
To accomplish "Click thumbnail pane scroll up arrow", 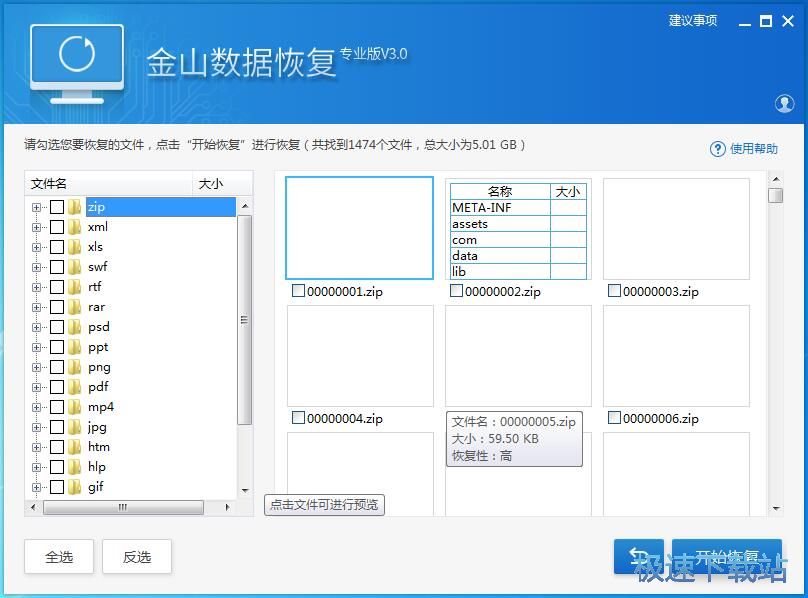I will point(776,179).
